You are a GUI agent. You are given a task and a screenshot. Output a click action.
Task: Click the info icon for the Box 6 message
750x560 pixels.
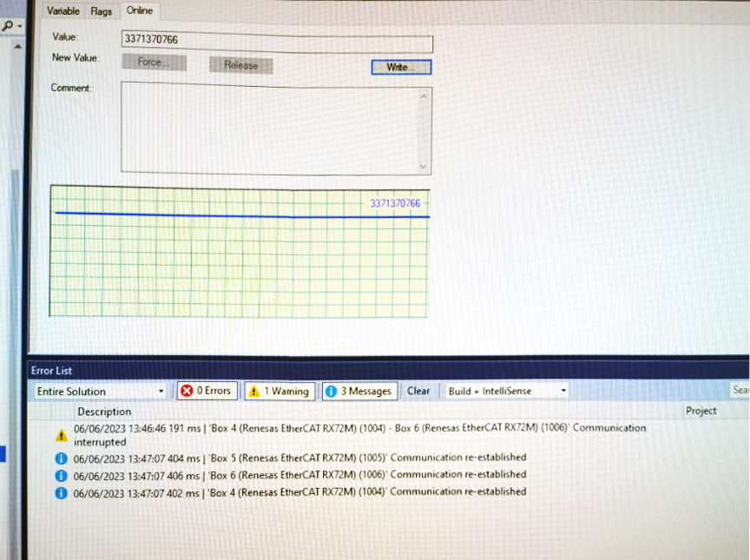[62, 476]
